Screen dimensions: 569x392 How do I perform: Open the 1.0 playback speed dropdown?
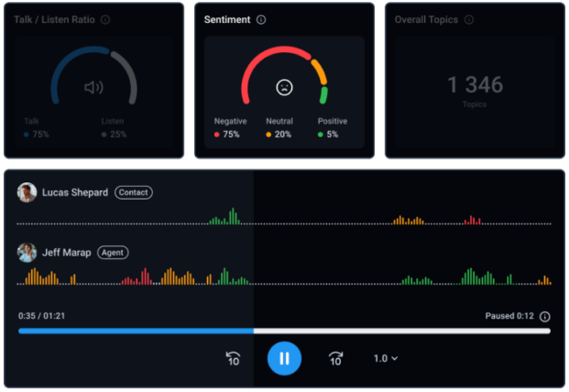[x=386, y=358]
